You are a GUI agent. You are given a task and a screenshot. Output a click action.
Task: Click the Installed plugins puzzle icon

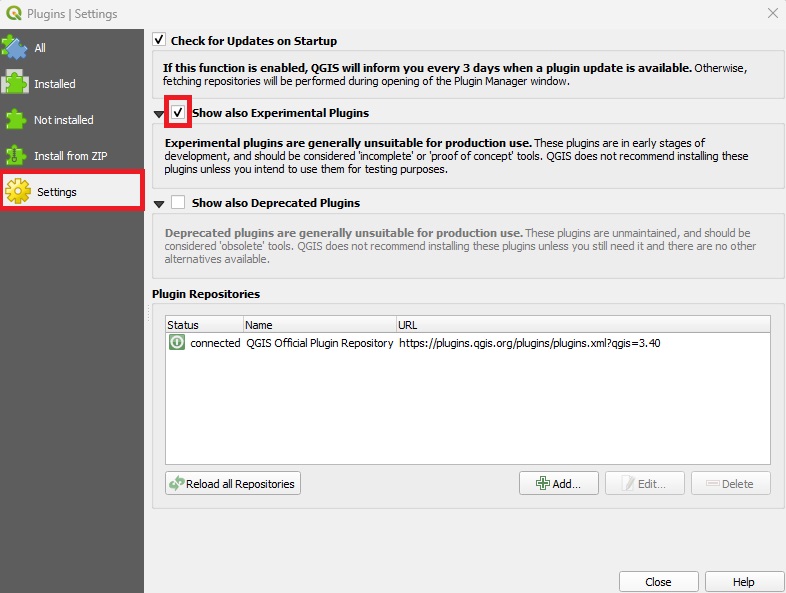15,83
